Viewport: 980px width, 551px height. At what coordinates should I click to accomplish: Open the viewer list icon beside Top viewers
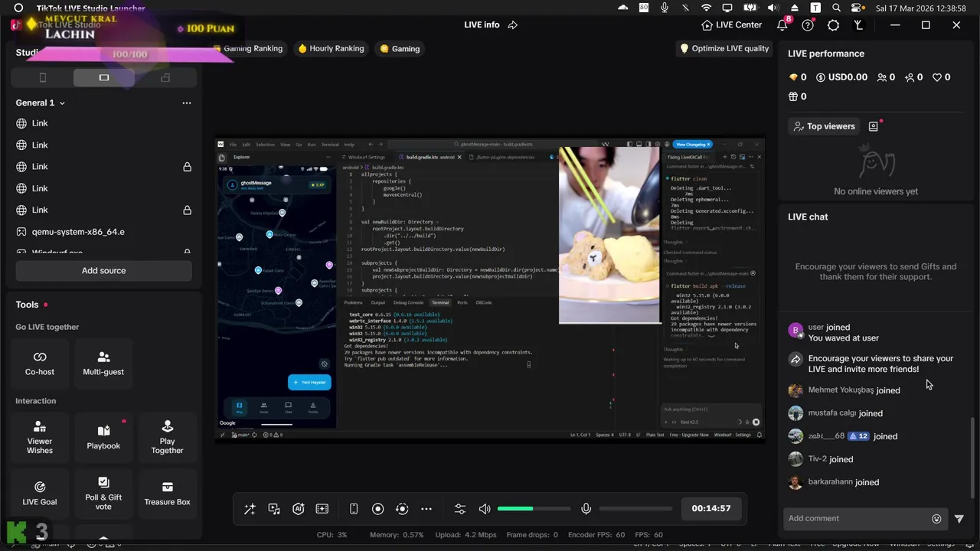[874, 126]
